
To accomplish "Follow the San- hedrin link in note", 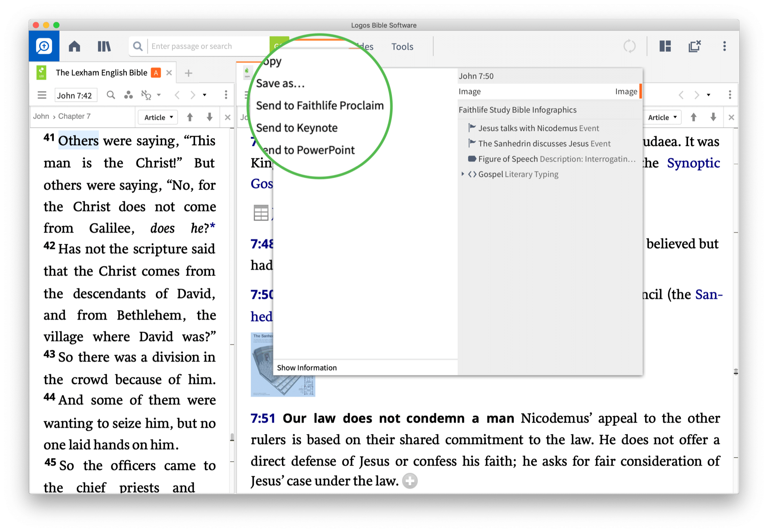I will (x=709, y=294).
